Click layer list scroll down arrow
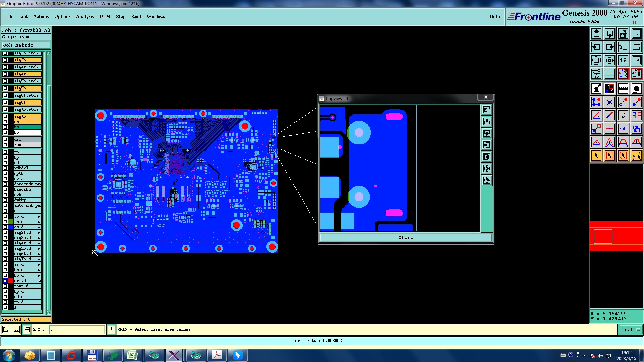 coord(49,312)
